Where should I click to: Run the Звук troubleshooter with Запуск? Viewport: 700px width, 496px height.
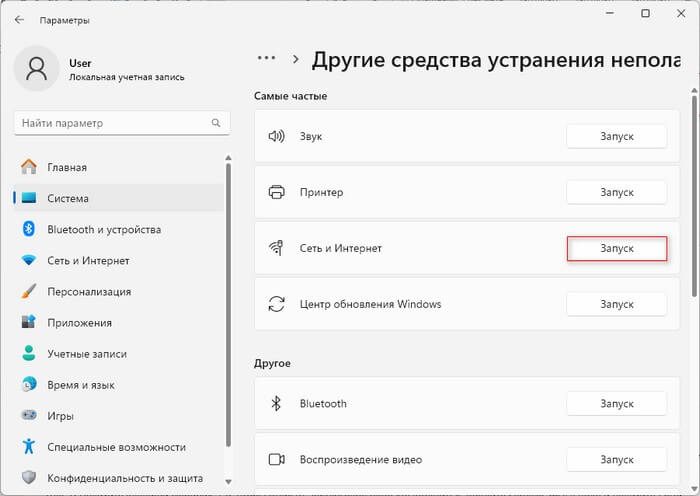click(616, 136)
